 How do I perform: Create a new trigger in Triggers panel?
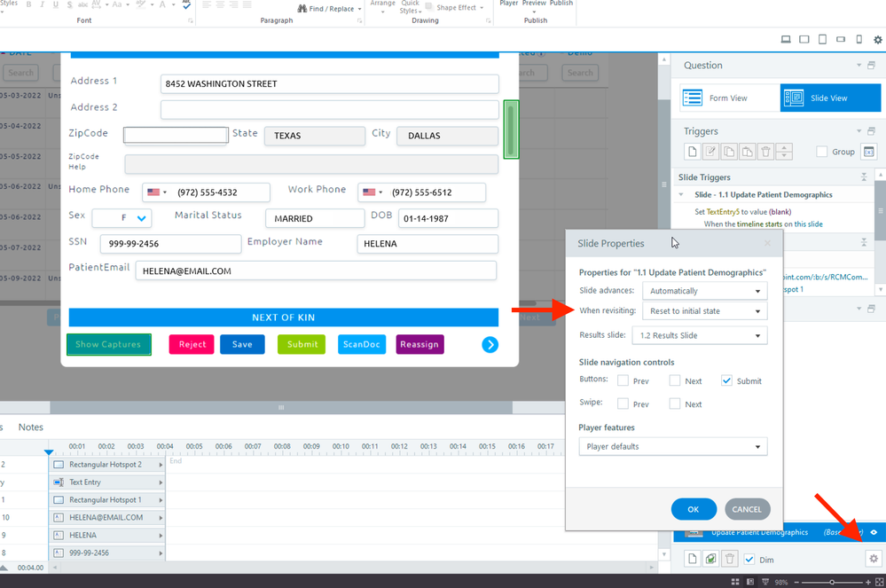(x=692, y=152)
